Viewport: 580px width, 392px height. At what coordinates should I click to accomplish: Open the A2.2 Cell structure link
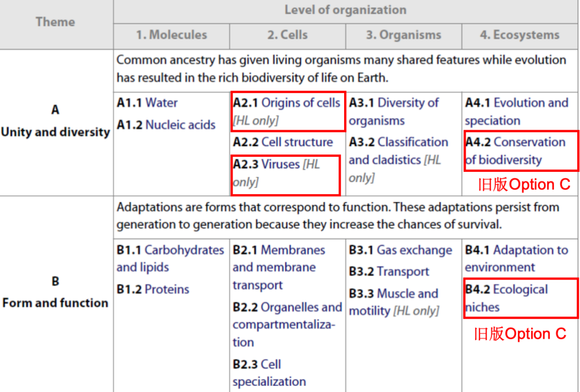click(283, 142)
